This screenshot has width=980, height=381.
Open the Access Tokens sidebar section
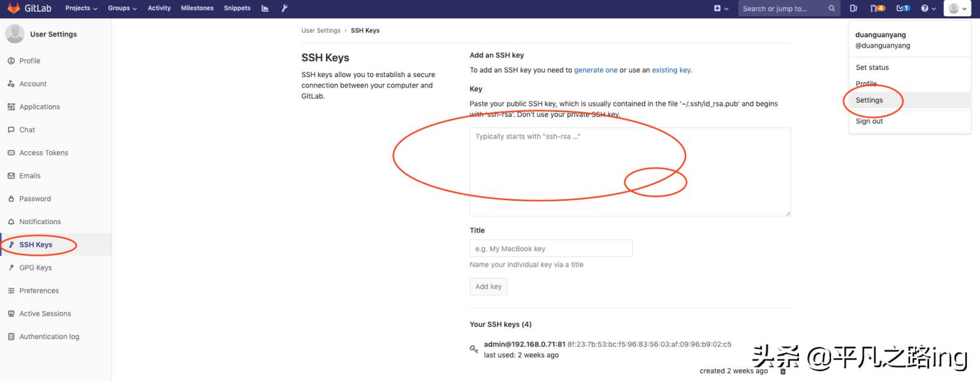[x=45, y=152]
